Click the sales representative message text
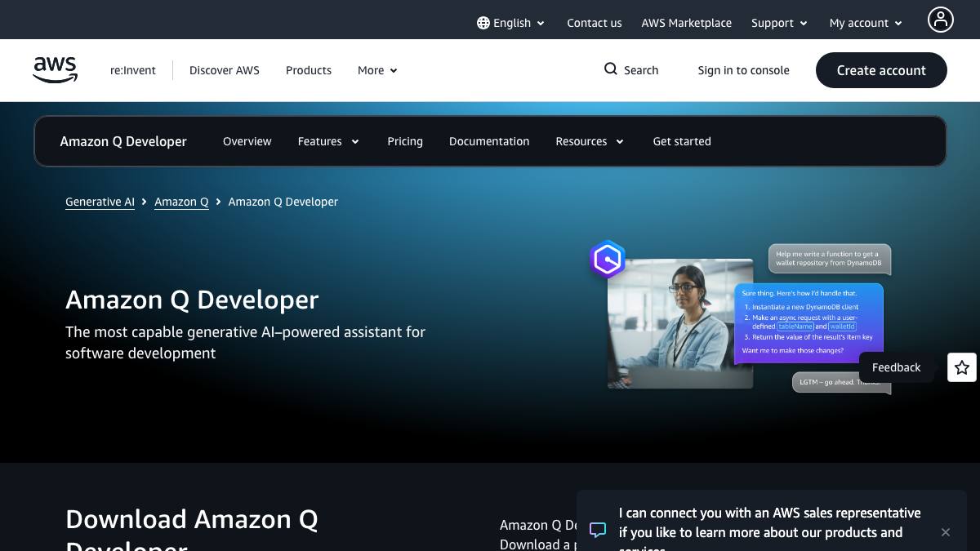Screen dimensions: 980x551 [769, 527]
